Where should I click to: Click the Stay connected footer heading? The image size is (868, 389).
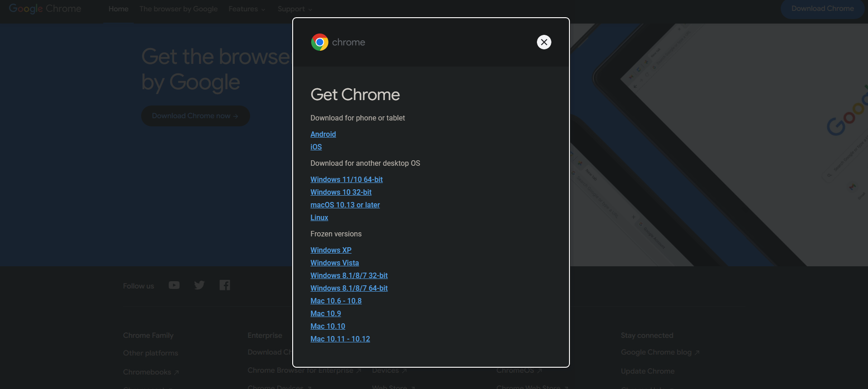[x=647, y=336]
